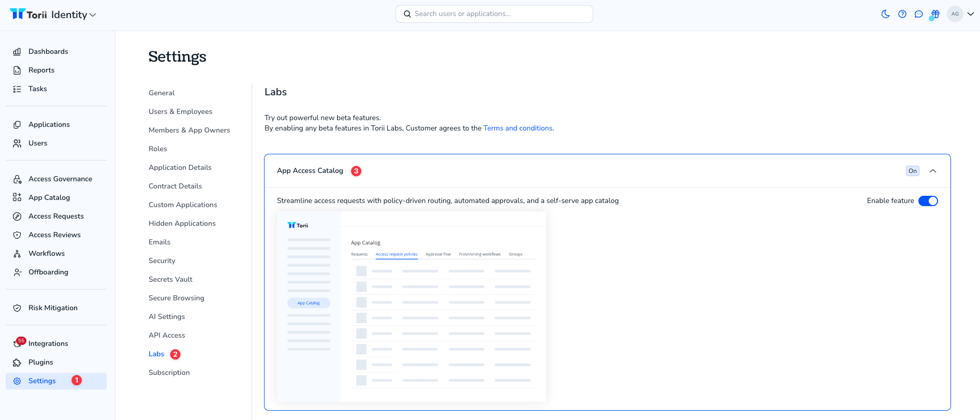This screenshot has height=420, width=980.
Task: Open Contract Details settings
Action: [x=175, y=186]
